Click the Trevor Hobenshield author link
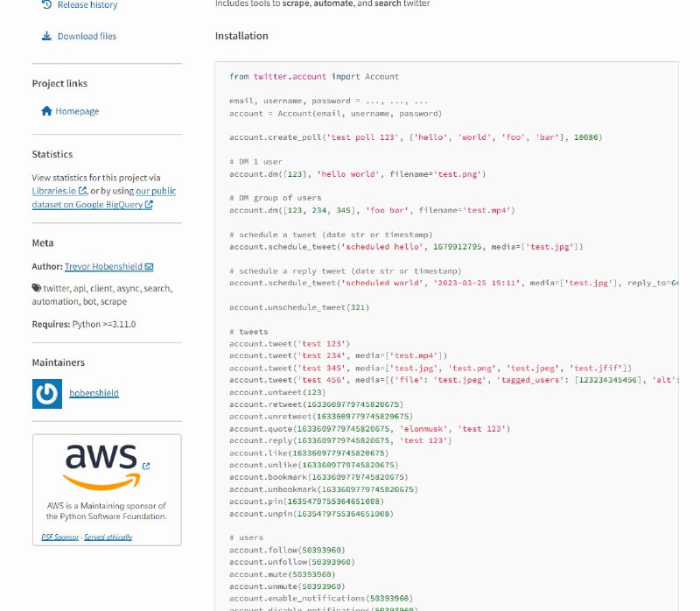The image size is (700, 611). pos(103,267)
